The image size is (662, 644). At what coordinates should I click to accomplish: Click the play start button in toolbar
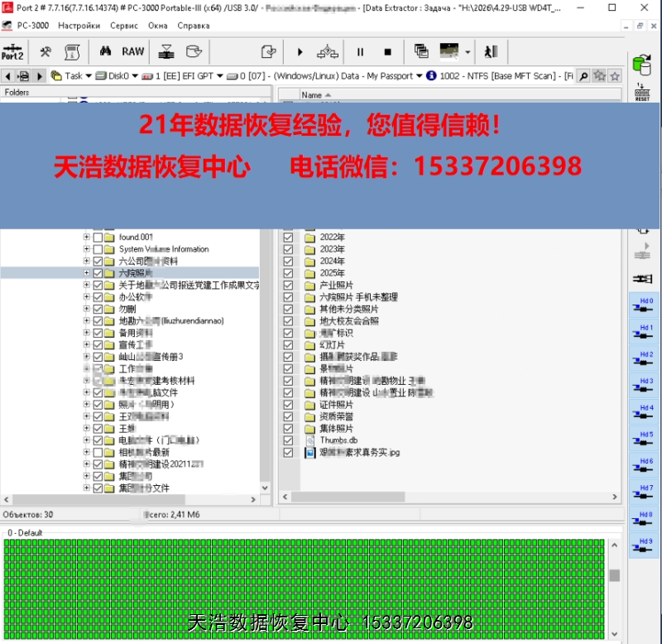pos(300,52)
